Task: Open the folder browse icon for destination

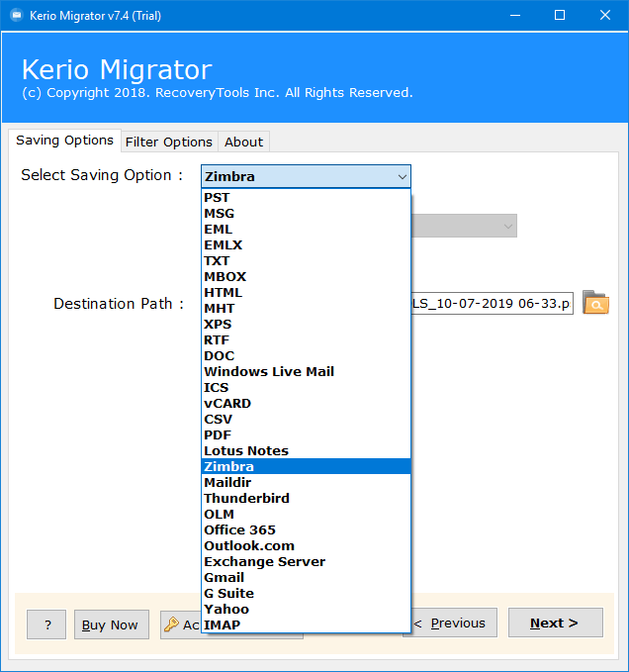Action: 595,303
